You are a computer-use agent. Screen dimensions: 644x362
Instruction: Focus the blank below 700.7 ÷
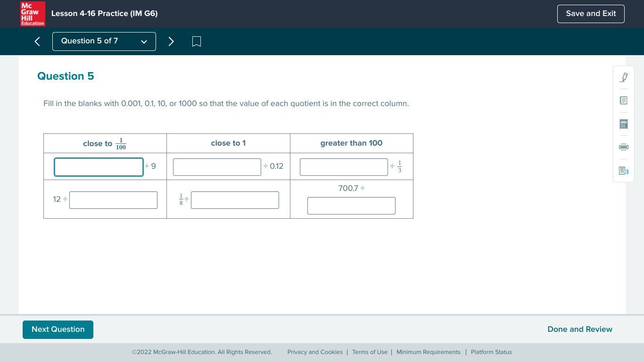click(x=351, y=206)
